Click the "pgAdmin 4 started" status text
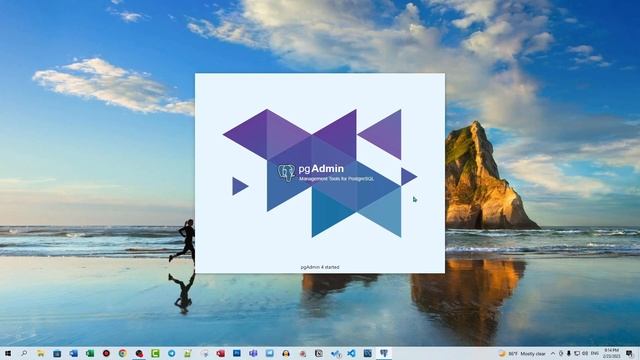Screen dimensions: 640x360 coord(320,267)
